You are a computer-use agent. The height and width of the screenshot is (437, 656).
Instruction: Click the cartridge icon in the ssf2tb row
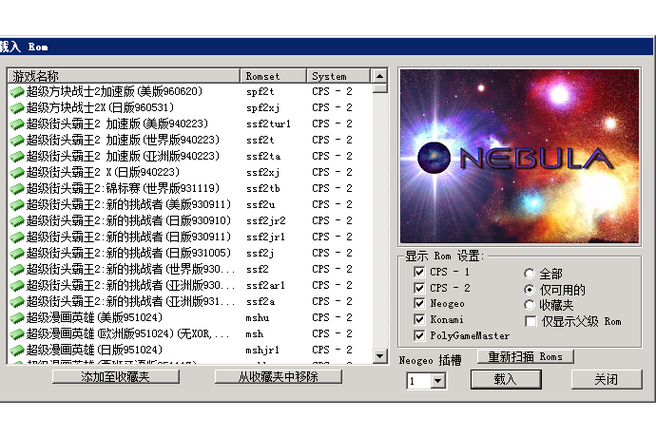coord(17,188)
